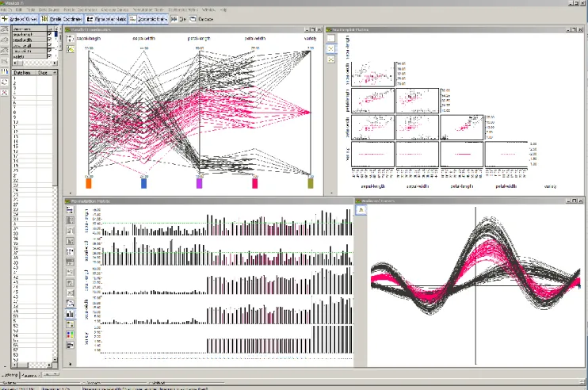
Task: Click the bottom horizontal-bars icon in Permutation Matrix toolbar
Action: [70, 345]
